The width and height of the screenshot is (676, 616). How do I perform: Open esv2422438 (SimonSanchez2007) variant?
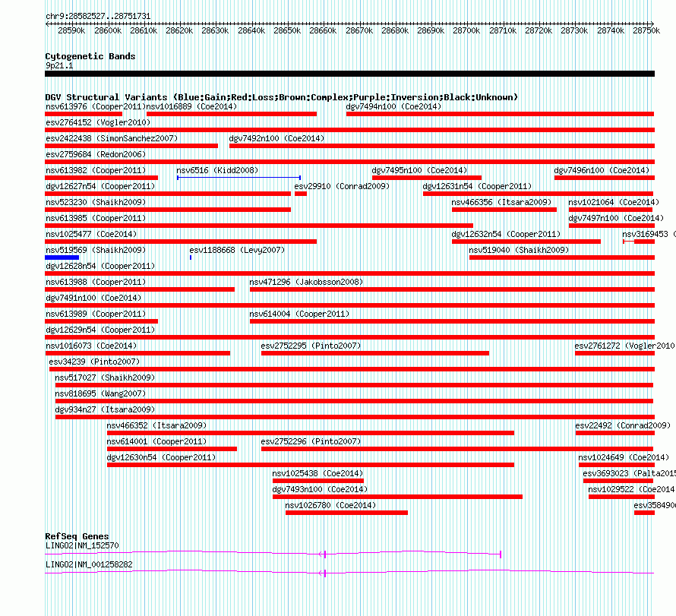tap(131, 146)
